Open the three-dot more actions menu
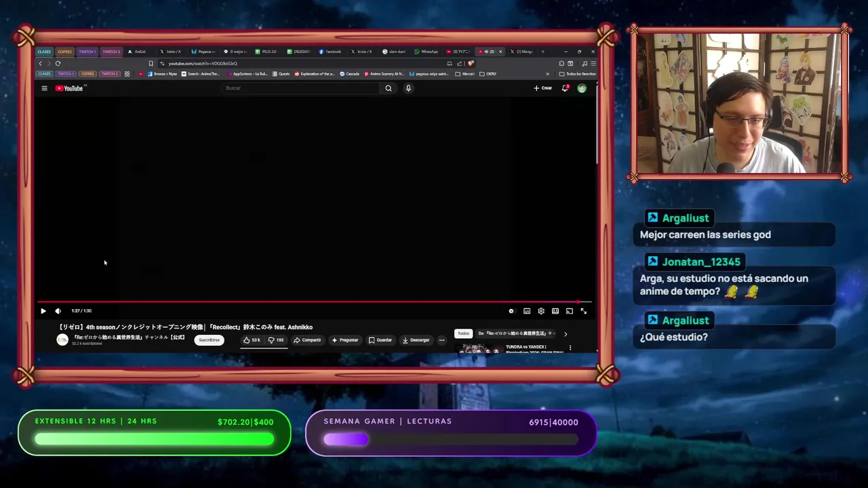The image size is (868, 488). pos(441,340)
